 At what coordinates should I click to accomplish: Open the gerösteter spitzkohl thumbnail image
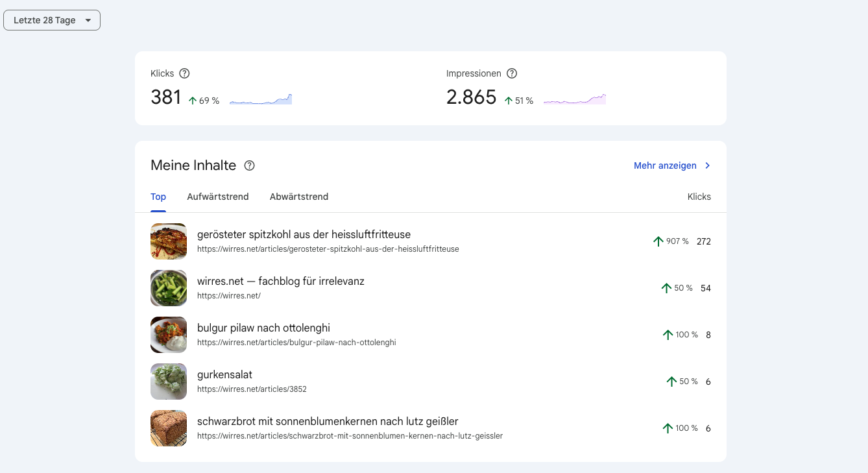(169, 241)
